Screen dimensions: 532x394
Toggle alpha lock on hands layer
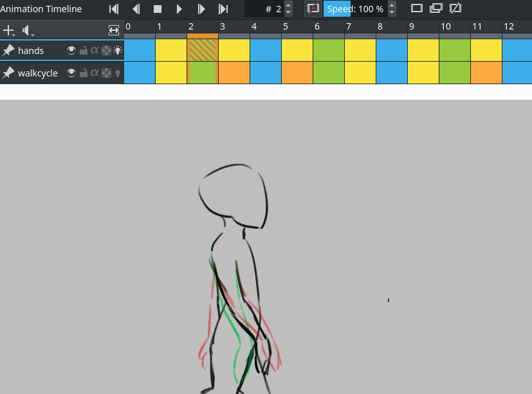107,51
